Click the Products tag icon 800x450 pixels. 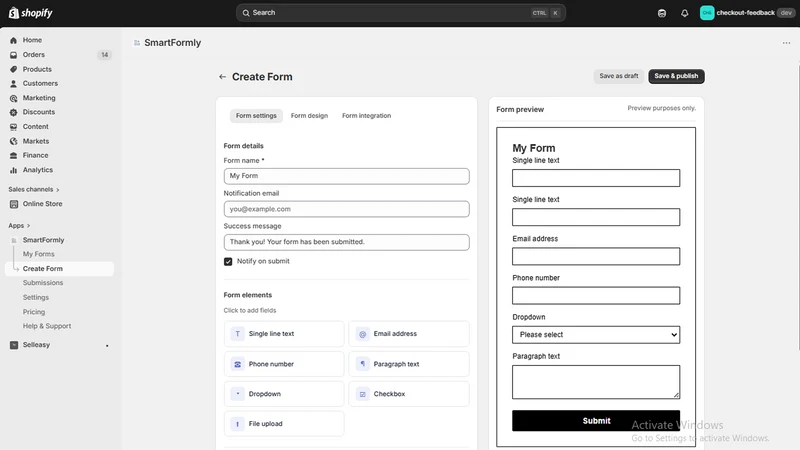tap(14, 69)
